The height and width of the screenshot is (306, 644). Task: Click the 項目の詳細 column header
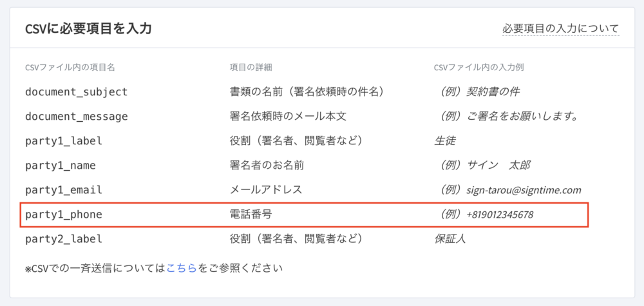point(252,67)
